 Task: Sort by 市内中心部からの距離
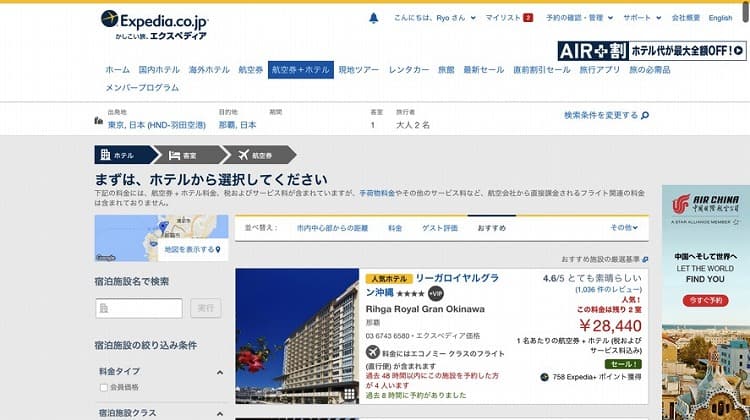point(332,228)
